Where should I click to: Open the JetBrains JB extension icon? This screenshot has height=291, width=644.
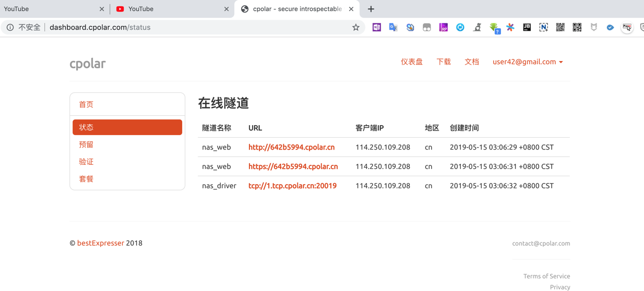[x=527, y=27]
